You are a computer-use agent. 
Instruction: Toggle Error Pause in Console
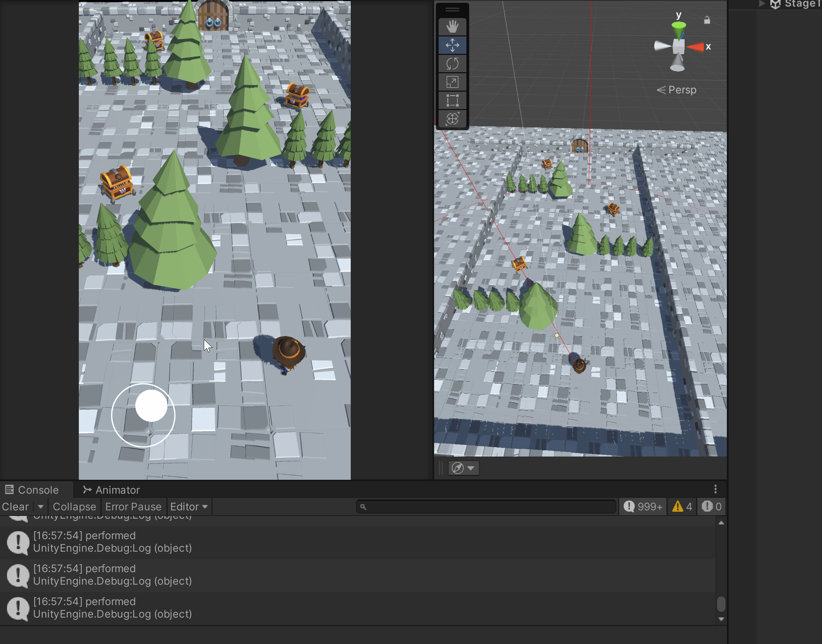[133, 507]
